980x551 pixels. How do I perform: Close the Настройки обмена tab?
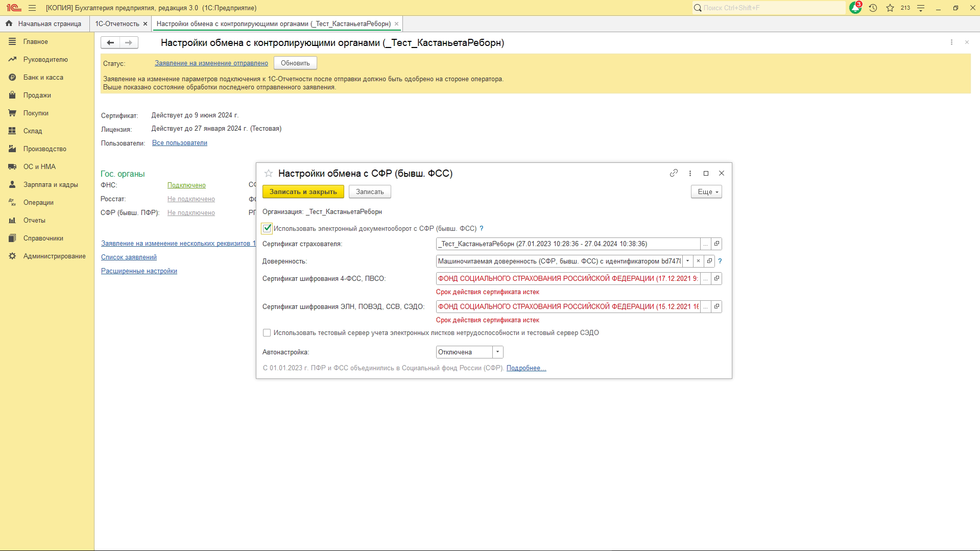click(396, 24)
